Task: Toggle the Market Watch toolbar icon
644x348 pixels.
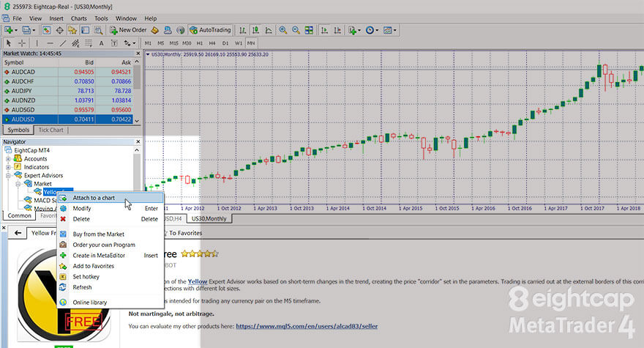Action: [46, 30]
